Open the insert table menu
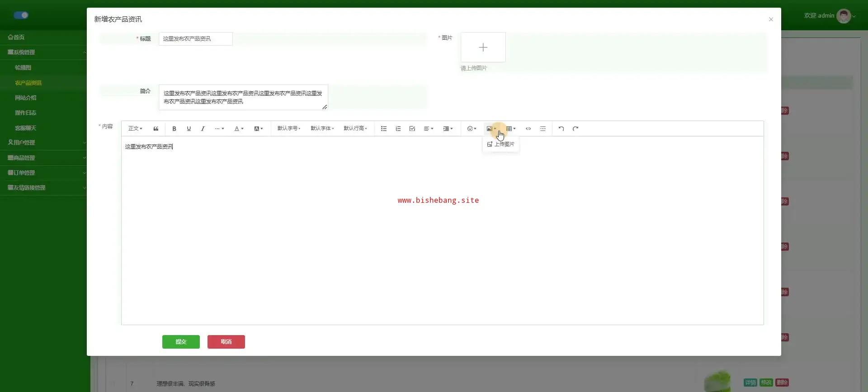This screenshot has height=392, width=868. coord(511,129)
